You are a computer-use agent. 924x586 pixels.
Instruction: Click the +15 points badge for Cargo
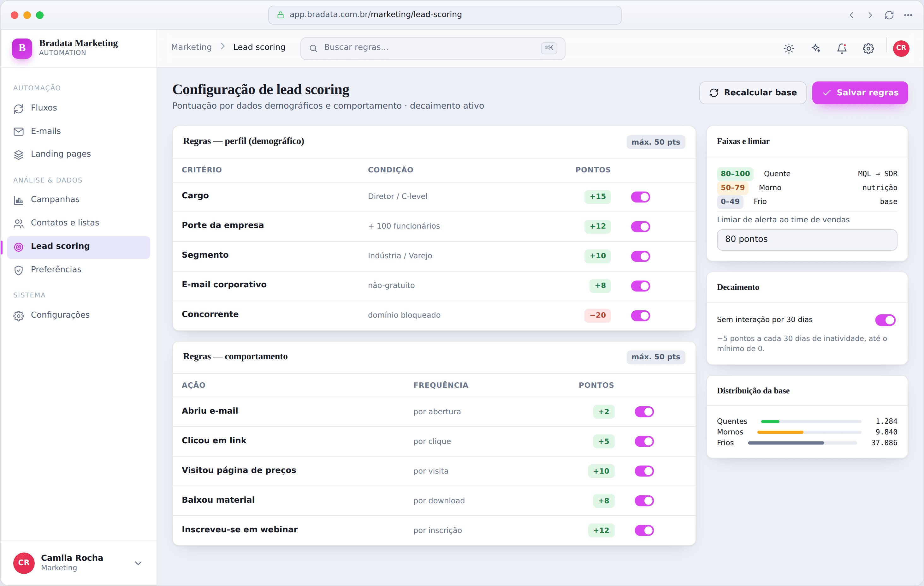tap(597, 197)
